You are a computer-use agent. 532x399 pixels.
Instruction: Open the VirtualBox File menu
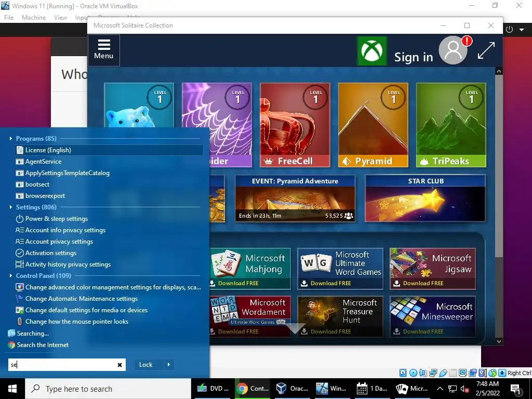9,18
